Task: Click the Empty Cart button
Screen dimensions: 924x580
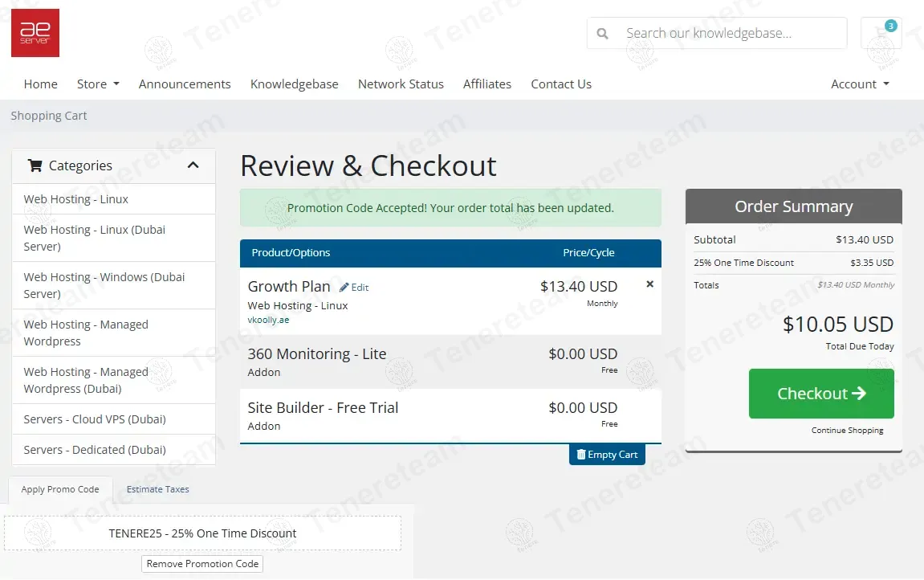Action: pos(607,455)
